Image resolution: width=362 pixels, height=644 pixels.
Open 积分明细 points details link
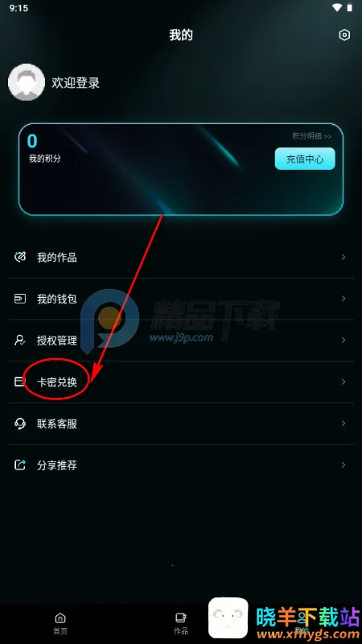point(311,136)
